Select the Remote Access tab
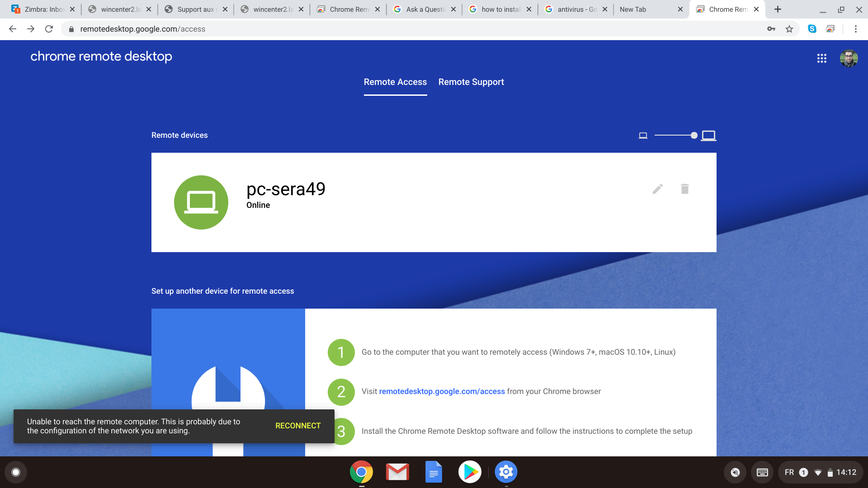 pos(395,82)
